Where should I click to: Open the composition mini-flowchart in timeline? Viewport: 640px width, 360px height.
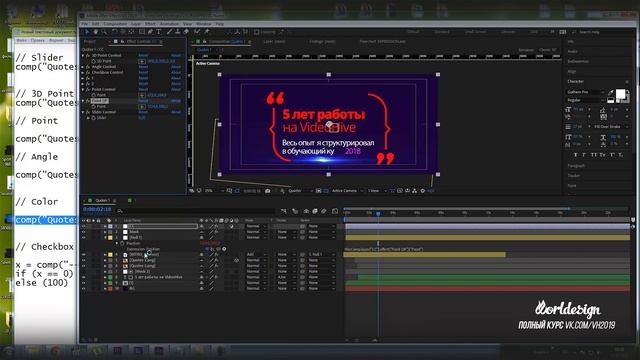(284, 211)
